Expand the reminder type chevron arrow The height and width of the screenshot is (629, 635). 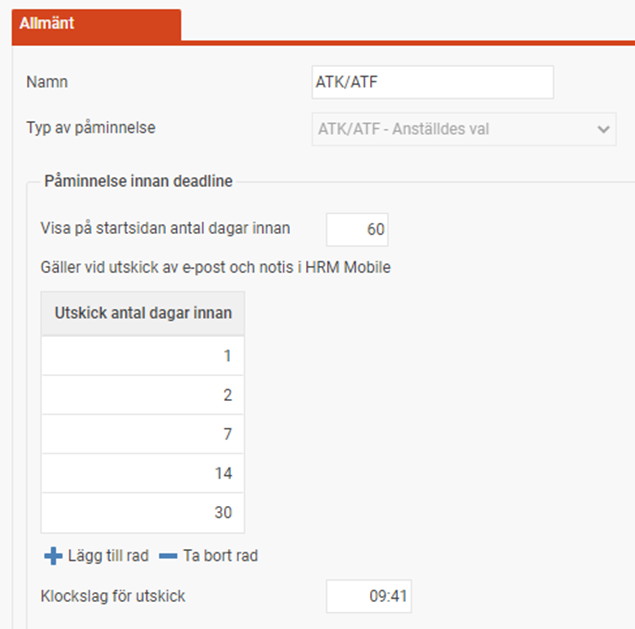[602, 129]
